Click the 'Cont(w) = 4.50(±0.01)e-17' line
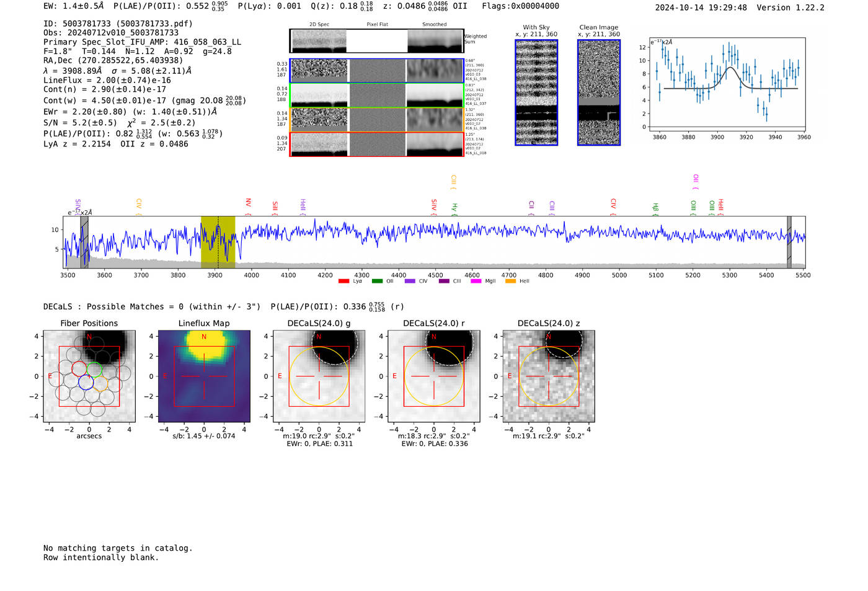The image size is (868, 591). [x=144, y=100]
